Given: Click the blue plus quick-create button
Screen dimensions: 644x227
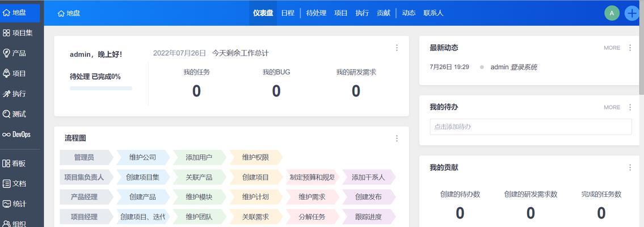Looking at the screenshot, I should pos(632,13).
